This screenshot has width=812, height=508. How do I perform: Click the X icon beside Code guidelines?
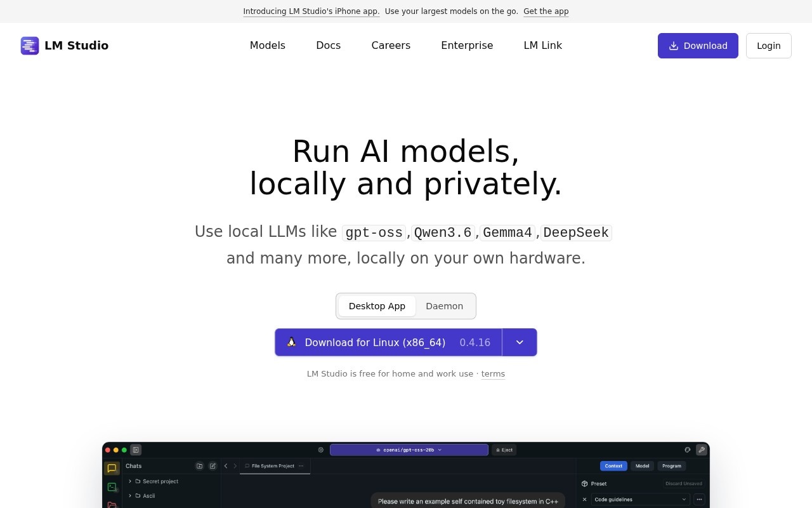click(x=585, y=500)
